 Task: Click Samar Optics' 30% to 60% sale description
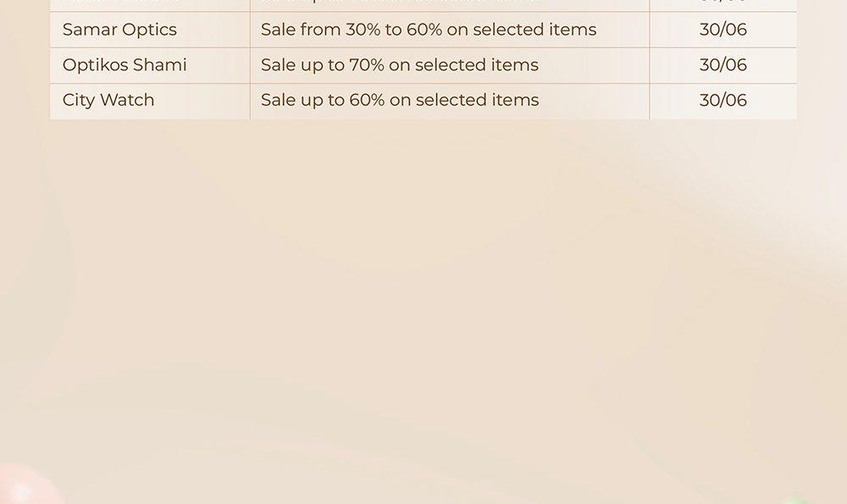429,29
